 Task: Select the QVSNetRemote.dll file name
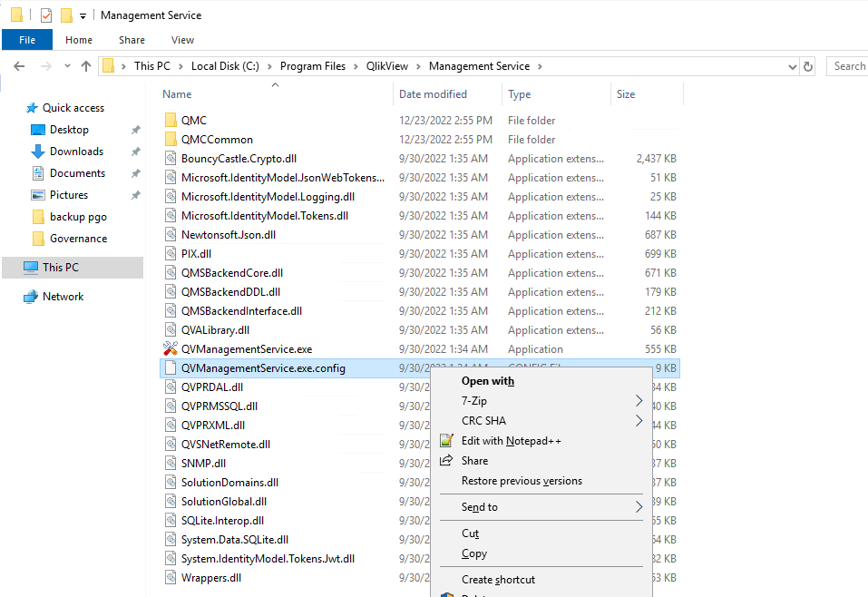click(225, 445)
